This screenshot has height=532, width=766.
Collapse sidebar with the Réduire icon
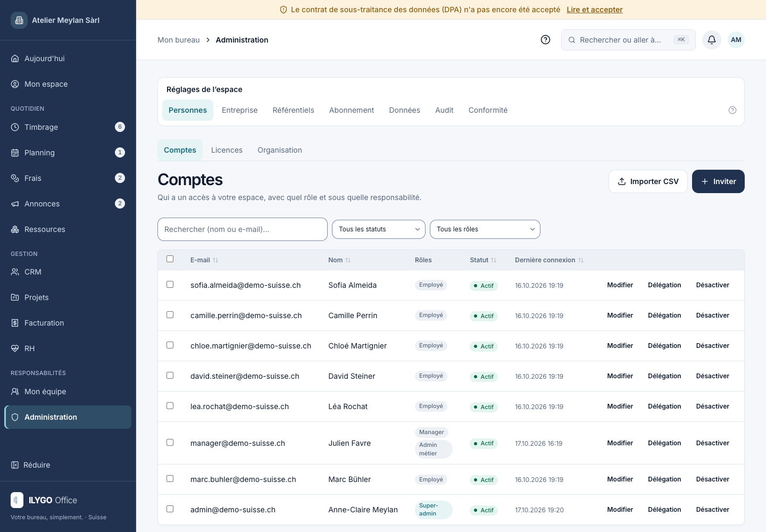coord(15,465)
